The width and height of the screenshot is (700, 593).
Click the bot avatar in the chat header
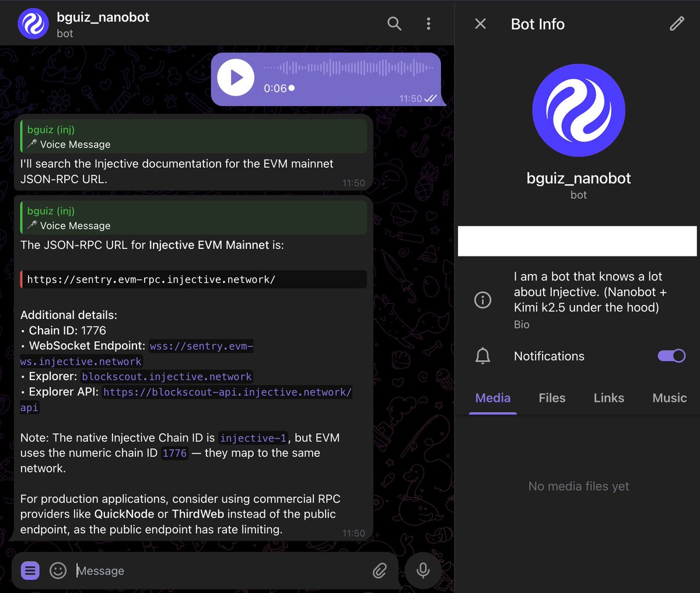click(33, 24)
